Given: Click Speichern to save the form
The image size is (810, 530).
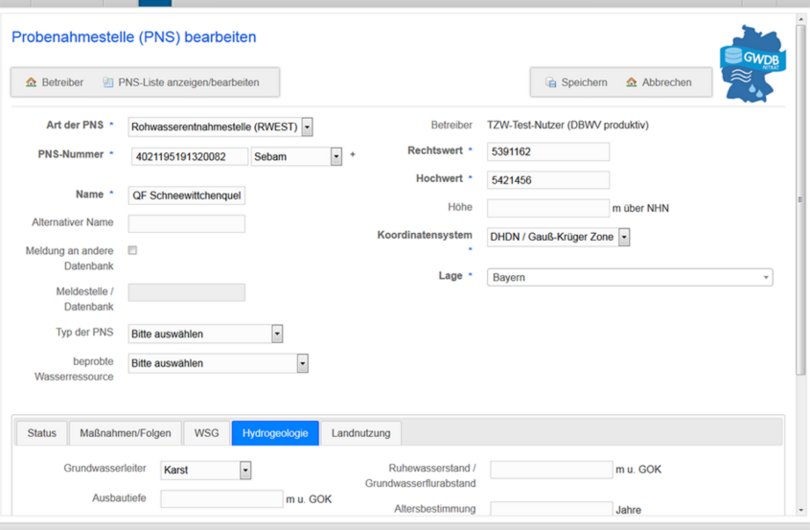Looking at the screenshot, I should [x=575, y=82].
